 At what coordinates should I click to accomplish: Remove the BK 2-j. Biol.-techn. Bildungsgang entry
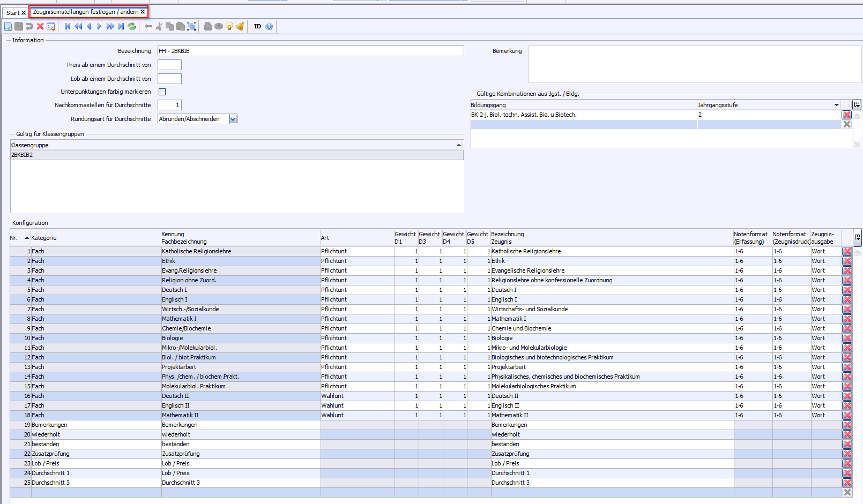point(847,115)
